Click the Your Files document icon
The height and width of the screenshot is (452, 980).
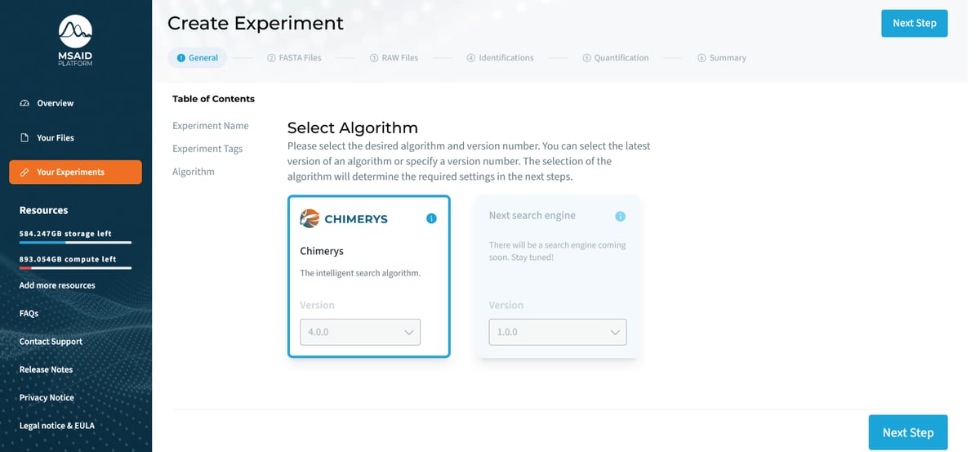point(24,137)
